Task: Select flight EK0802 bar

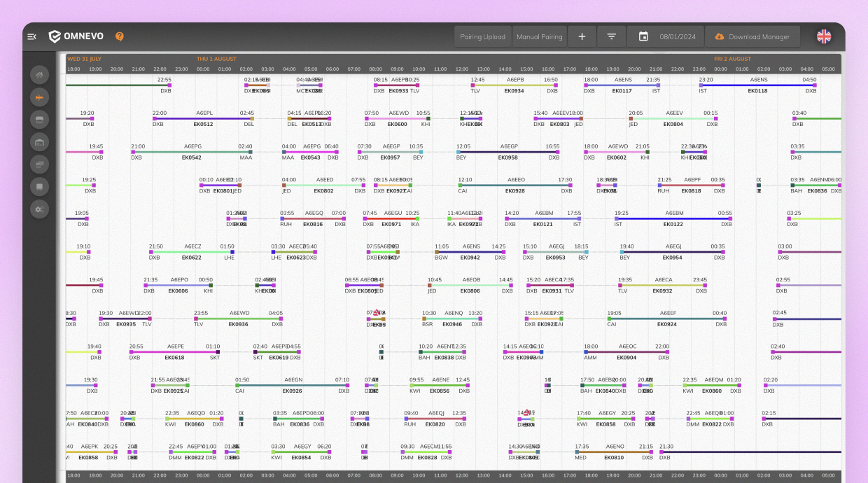Action: click(x=323, y=185)
